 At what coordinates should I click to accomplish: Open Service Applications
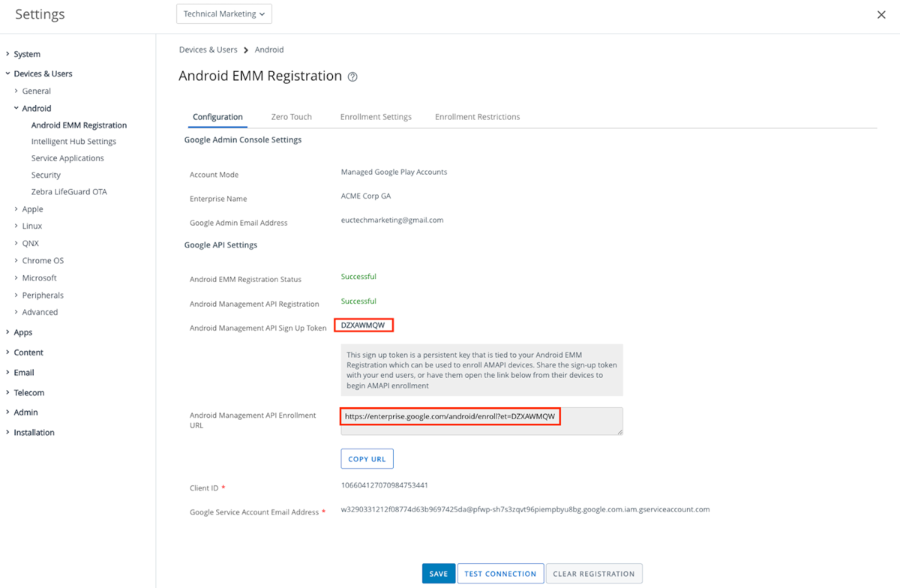(67, 158)
